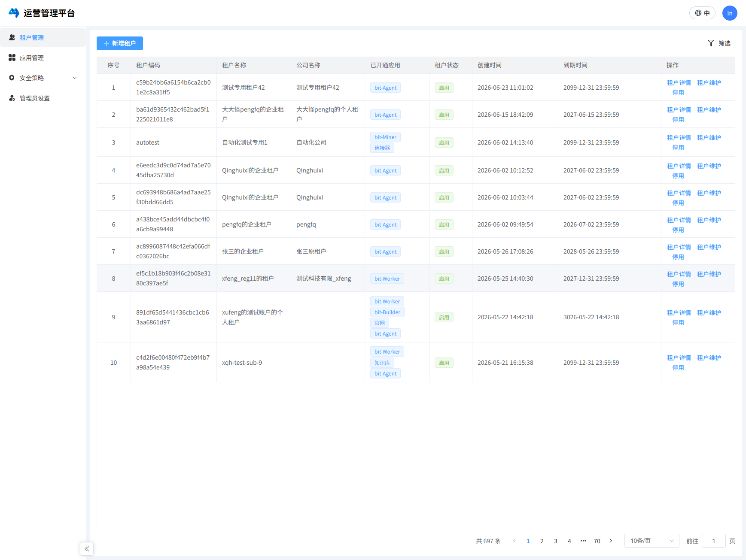Go to page 2

point(542,541)
